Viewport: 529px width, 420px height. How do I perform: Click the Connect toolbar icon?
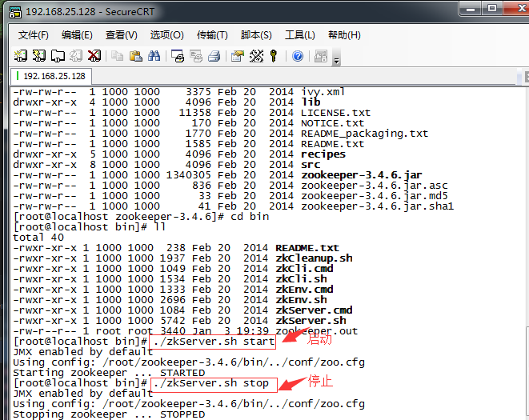[21, 56]
